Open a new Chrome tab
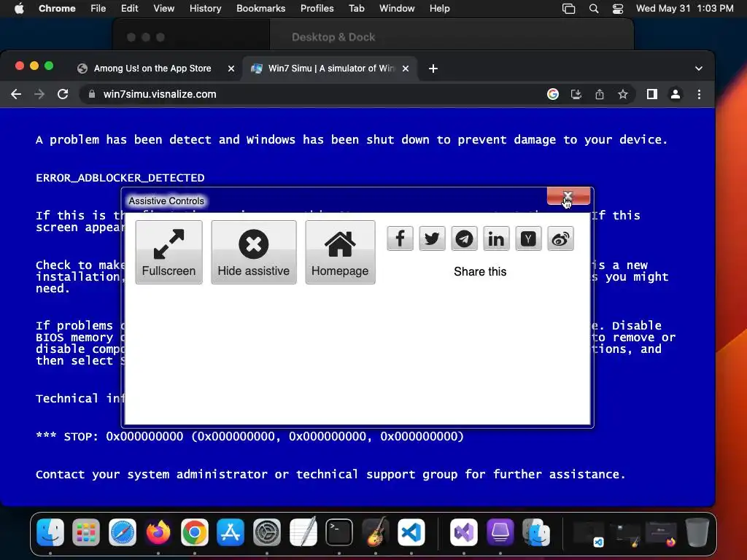The image size is (747, 560). [433, 69]
